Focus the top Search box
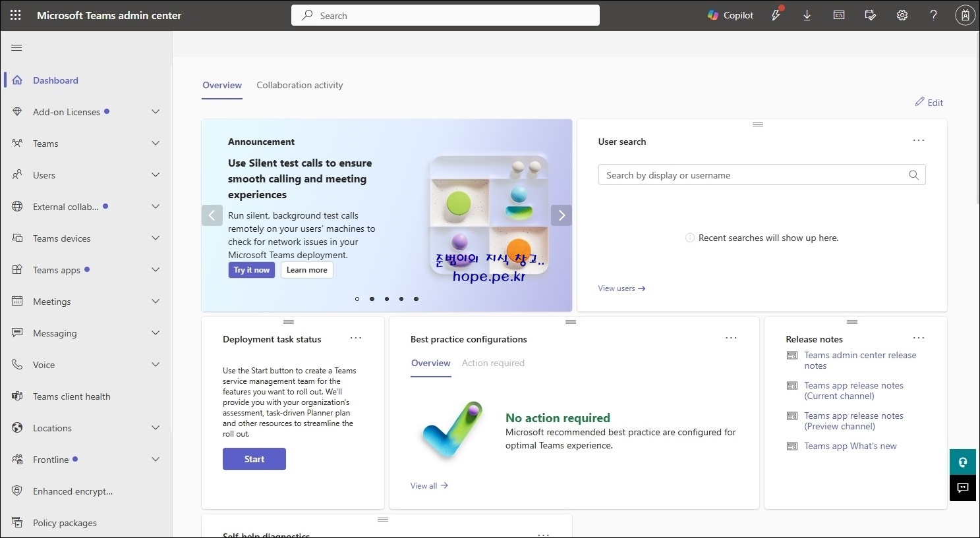Screen dimensions: 980x538 click(446, 15)
